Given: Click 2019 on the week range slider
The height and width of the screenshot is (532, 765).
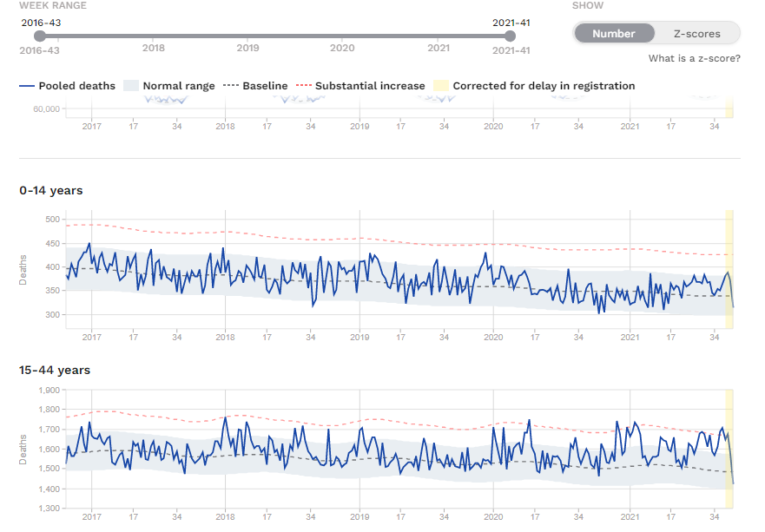Looking at the screenshot, I should pos(247,48).
